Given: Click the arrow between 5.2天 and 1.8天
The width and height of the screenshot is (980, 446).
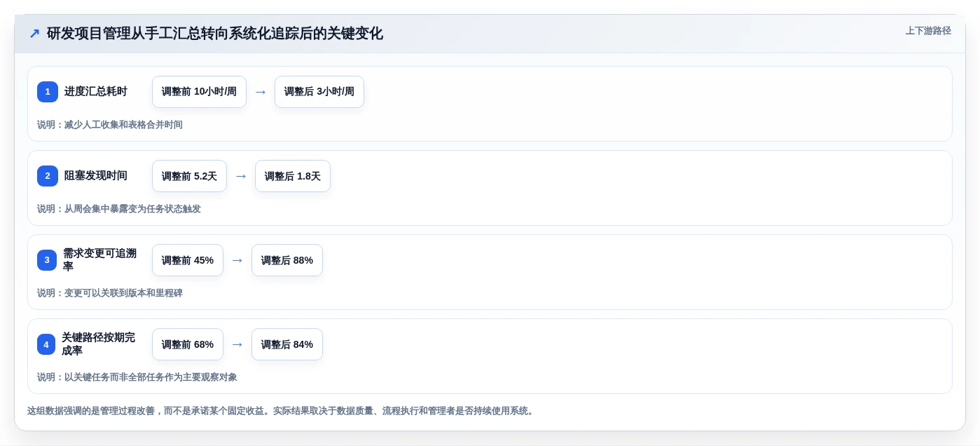Looking at the screenshot, I should (241, 176).
